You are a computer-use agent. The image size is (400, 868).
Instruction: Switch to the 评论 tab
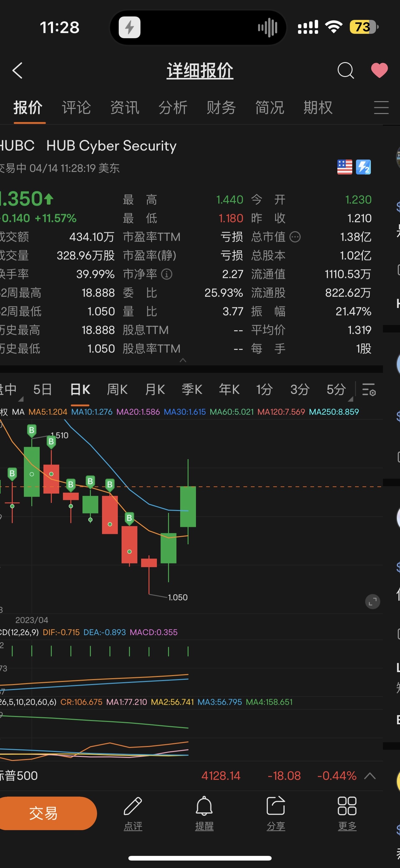tap(76, 108)
